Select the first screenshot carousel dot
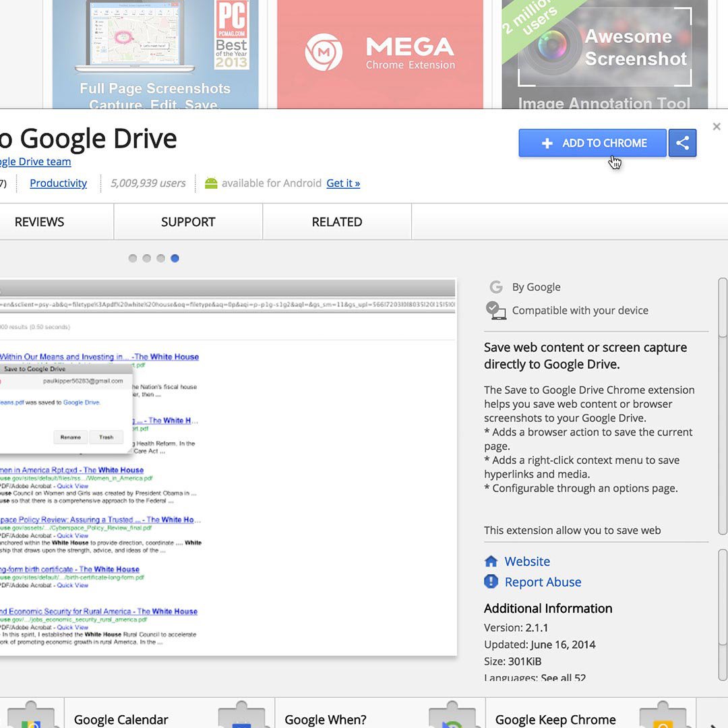Screen dimensions: 728x728 [x=133, y=258]
